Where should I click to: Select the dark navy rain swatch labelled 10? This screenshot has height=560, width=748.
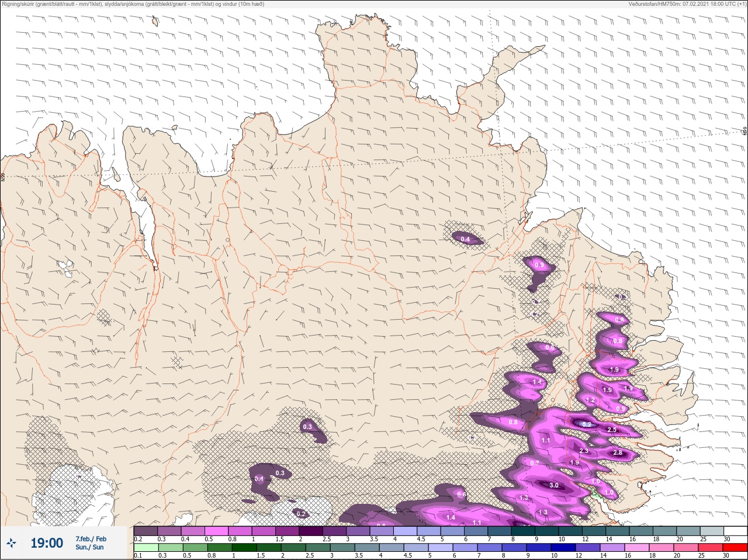[x=563, y=548]
